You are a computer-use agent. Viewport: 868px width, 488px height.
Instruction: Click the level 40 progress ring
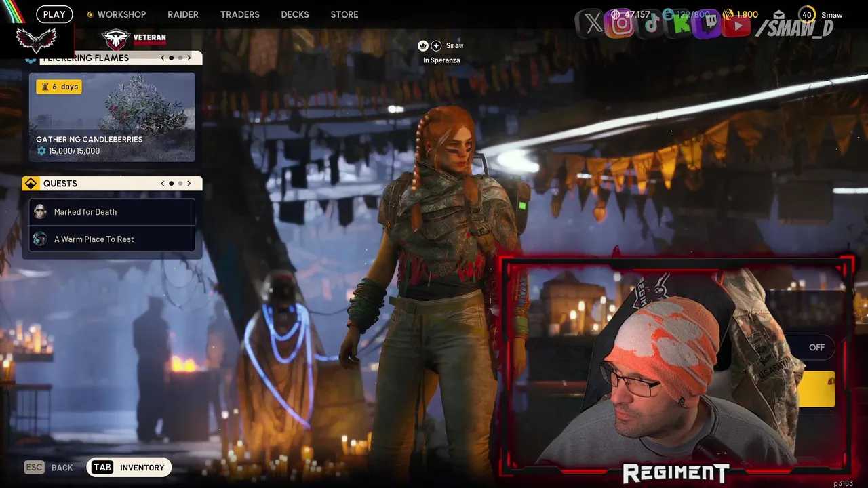(806, 14)
